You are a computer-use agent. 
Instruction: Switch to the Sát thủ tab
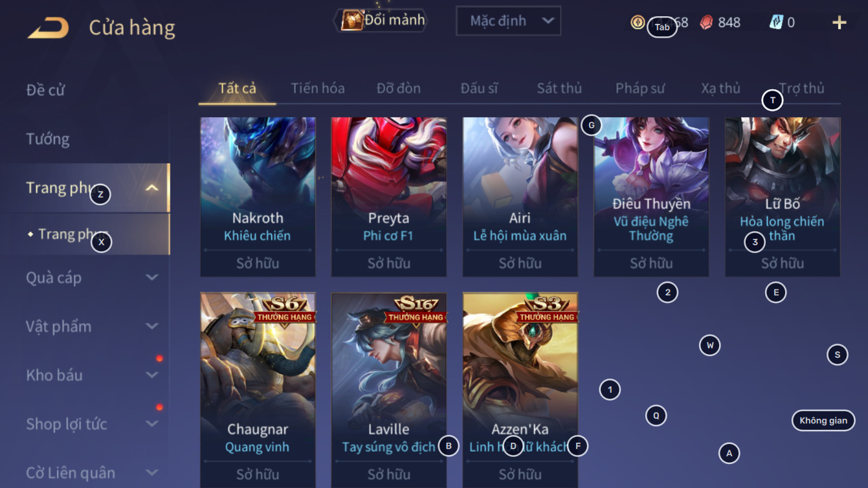point(559,88)
